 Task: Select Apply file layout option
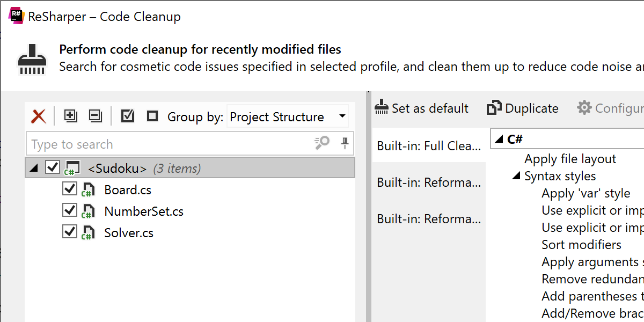pyautogui.click(x=570, y=159)
